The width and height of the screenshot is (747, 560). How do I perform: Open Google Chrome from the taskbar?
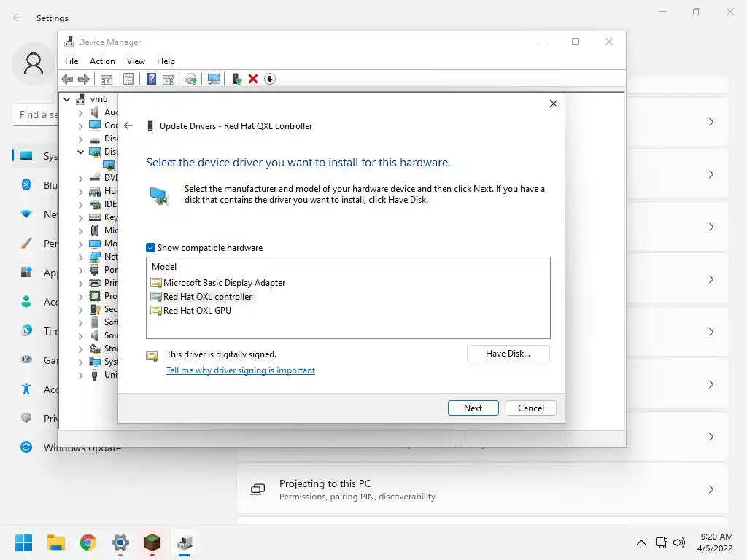pos(88,542)
